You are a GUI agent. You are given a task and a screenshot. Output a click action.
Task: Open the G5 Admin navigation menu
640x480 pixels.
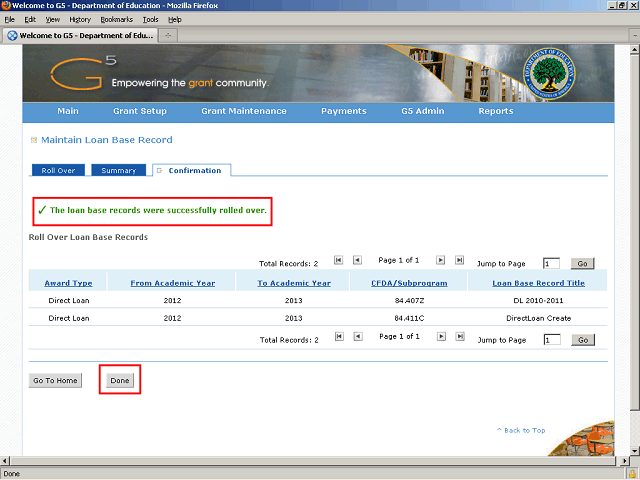[x=422, y=111]
